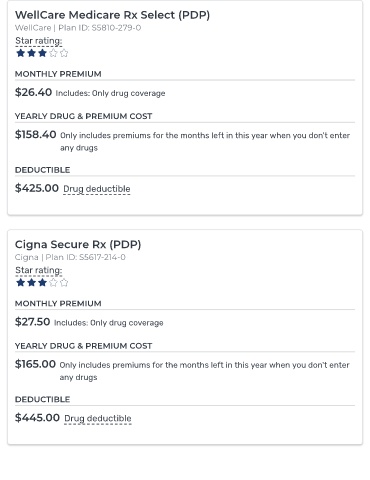Click WellCare Plan ID S5810-279-0 text
Viewport: 370px width, 480px height.
coord(100,28)
